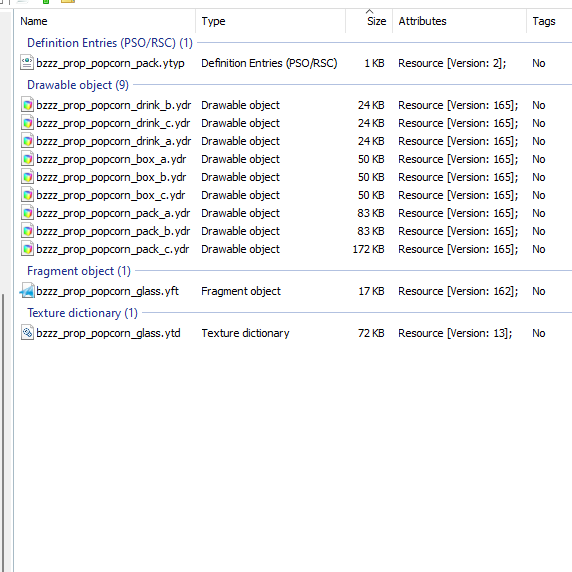Select bzzz_prop_popcorn_box_b.ydr file name

[111, 177]
